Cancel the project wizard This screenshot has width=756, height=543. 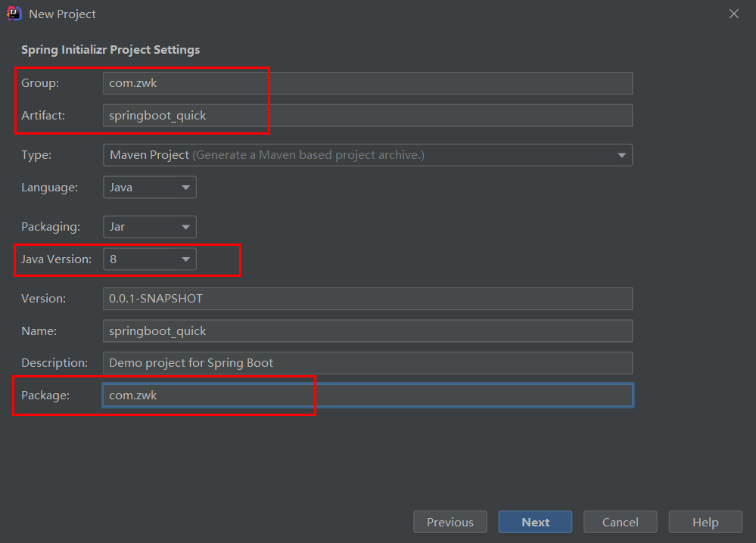click(x=620, y=522)
